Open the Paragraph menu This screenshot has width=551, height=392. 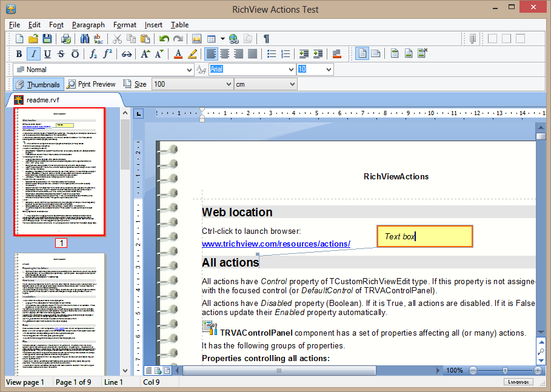coord(88,25)
